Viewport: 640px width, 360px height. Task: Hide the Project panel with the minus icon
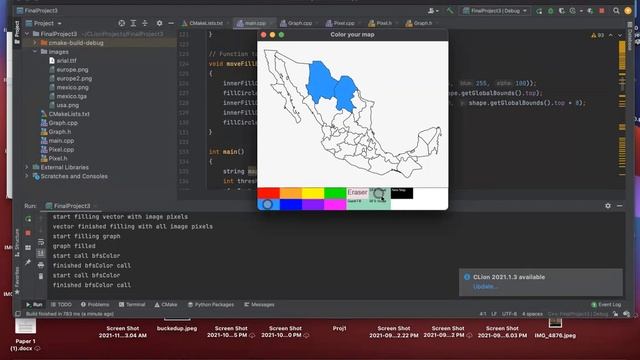click(171, 23)
